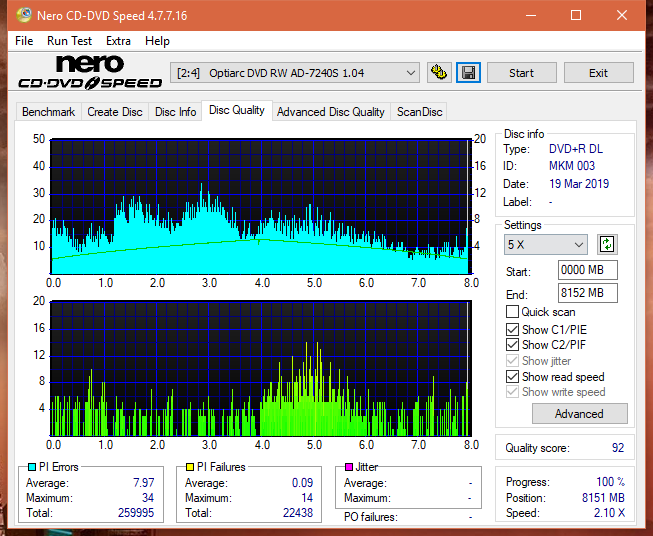This screenshot has height=536, width=653.
Task: Click the Nero CD-DVD Speed logo
Action: pyautogui.click(x=90, y=72)
